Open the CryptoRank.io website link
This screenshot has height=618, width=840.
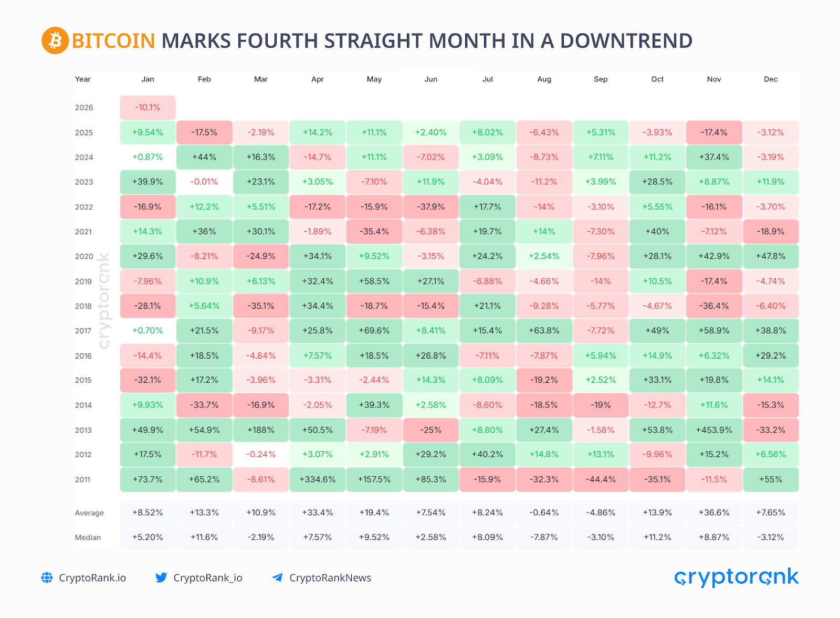click(92, 578)
